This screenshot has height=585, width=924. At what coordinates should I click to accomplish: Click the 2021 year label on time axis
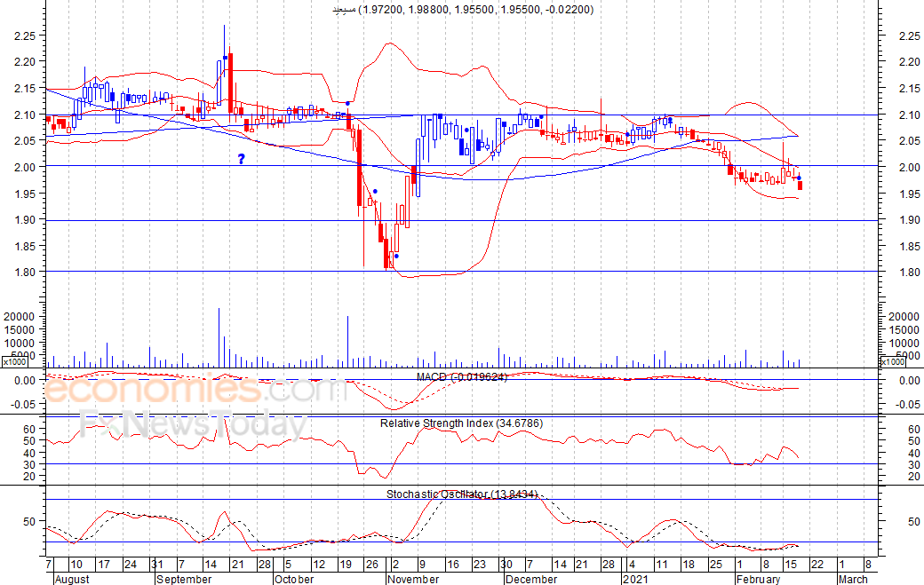[636, 579]
